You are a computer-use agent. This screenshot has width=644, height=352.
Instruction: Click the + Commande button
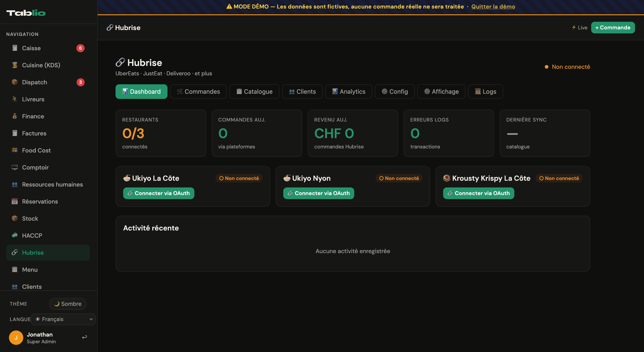coord(613,28)
